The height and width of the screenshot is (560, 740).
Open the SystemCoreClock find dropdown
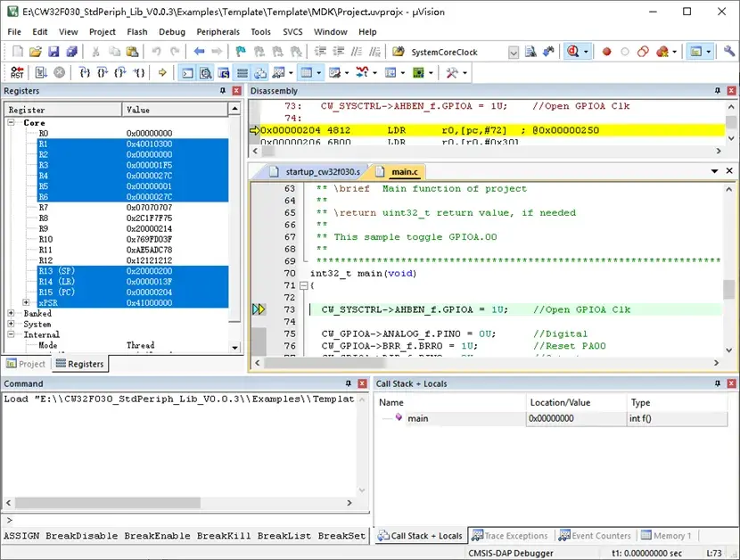click(x=513, y=52)
